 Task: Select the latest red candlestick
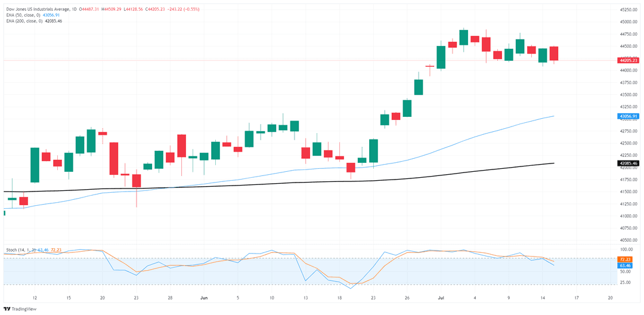[x=553, y=54]
